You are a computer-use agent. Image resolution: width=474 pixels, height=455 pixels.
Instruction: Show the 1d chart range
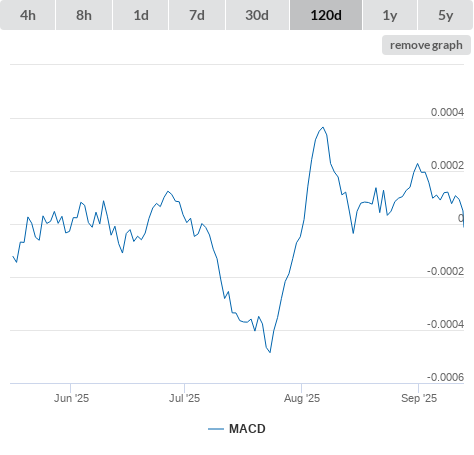[x=141, y=15]
